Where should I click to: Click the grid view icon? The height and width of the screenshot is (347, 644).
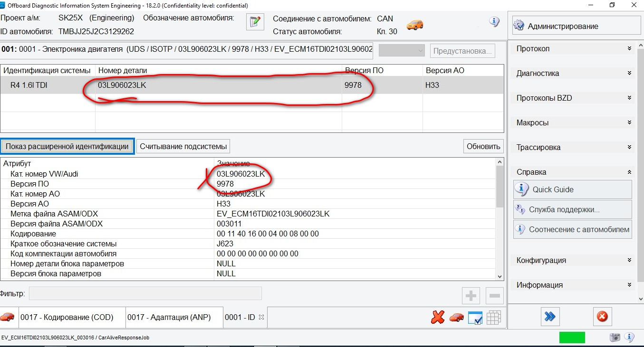[x=494, y=318]
